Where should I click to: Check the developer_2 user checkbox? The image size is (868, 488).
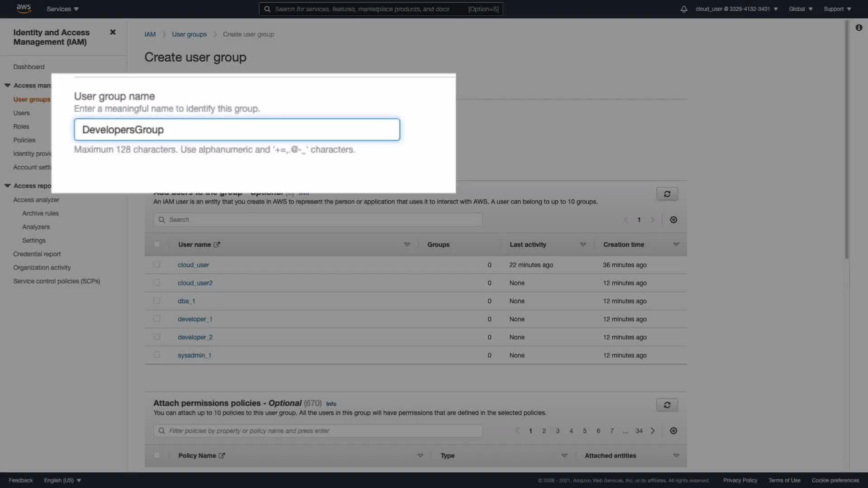coord(157,337)
